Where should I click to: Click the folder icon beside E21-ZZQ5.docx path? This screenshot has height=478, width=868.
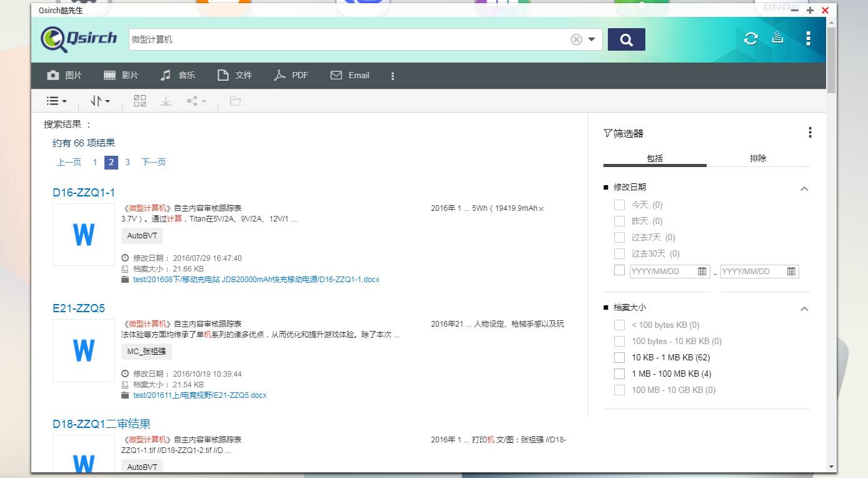coord(125,395)
